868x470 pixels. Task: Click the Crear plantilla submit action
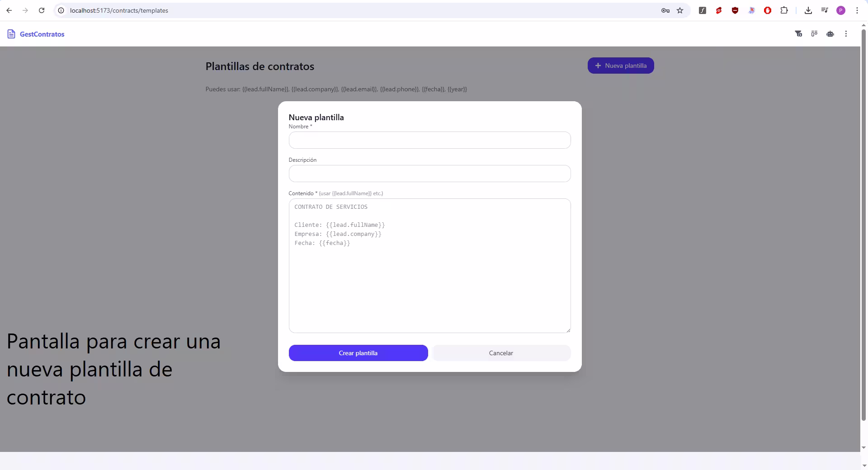coord(358,353)
